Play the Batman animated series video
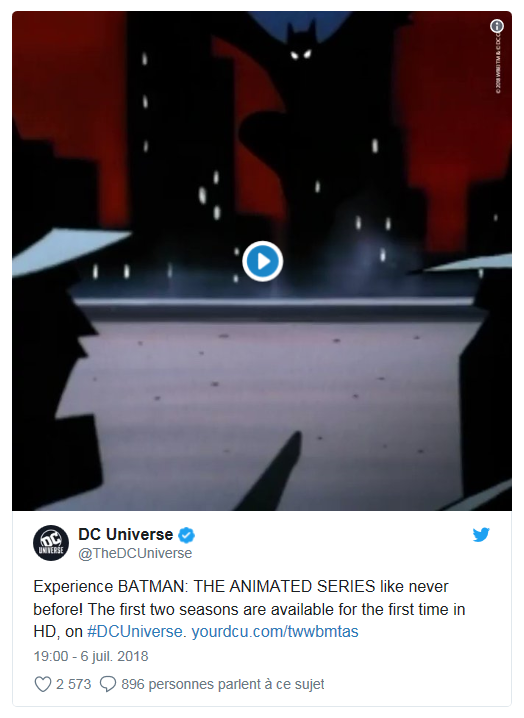Viewport: 524px width, 718px height. 262,261
